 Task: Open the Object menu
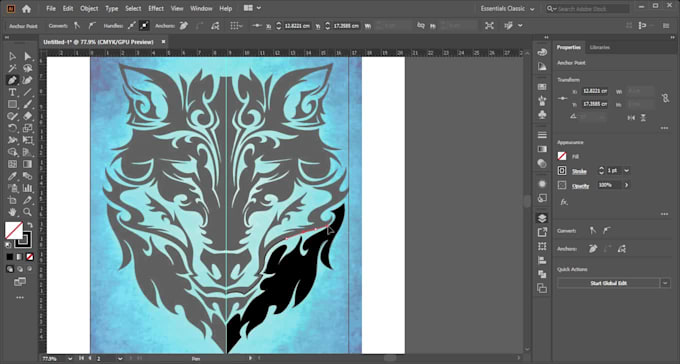point(89,8)
